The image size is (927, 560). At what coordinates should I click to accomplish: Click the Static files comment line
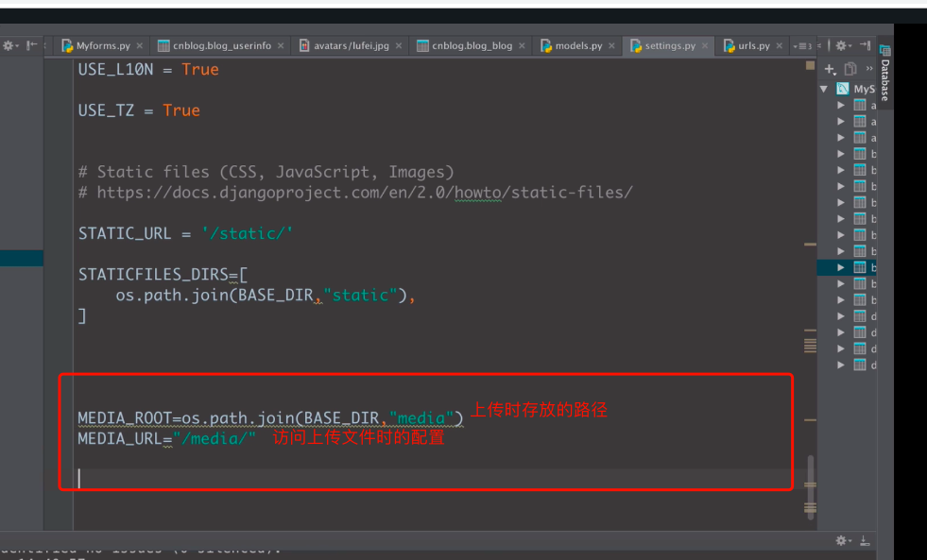coord(266,172)
